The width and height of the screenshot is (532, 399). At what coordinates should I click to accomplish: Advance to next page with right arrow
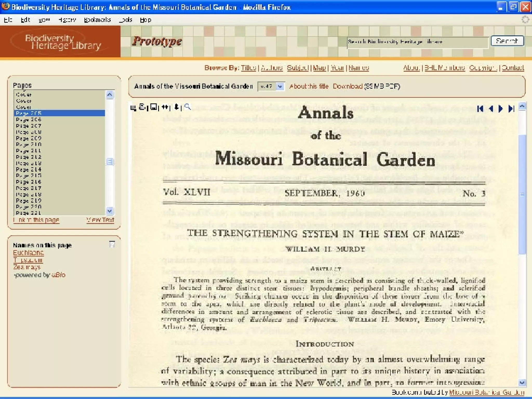[x=501, y=109]
